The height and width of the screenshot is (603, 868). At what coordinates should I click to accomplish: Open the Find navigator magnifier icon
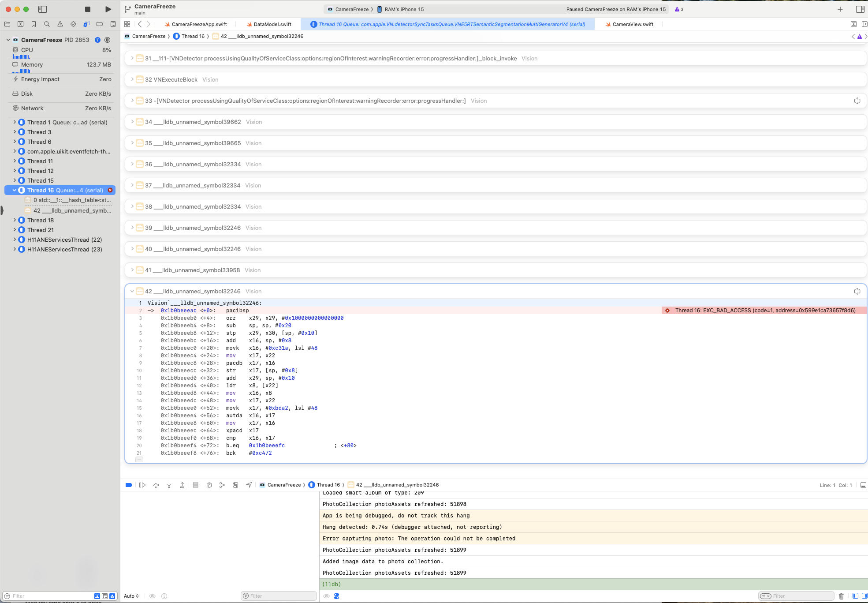click(47, 24)
